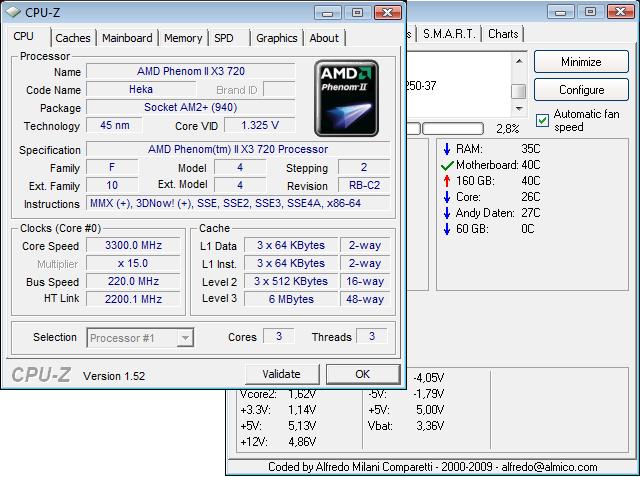Select the SPD tab
640x477 pixels.
pyautogui.click(x=224, y=38)
